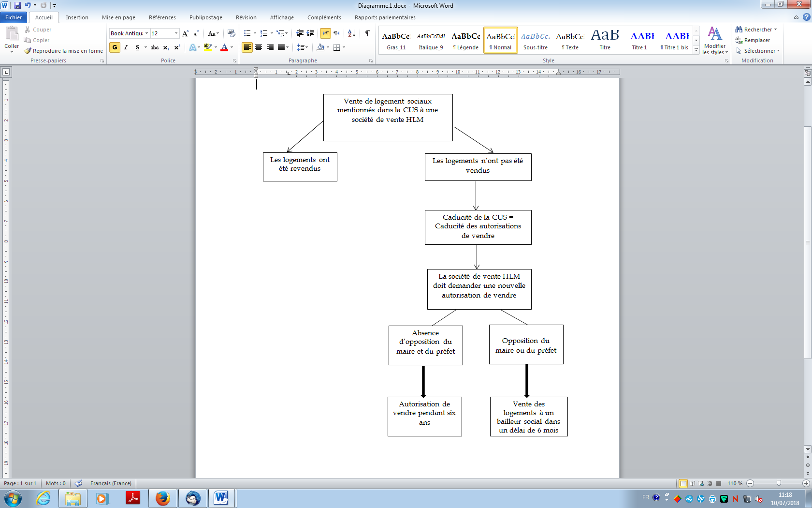The width and height of the screenshot is (812, 508).
Task: Click the zoom in plus button
Action: coord(806,483)
